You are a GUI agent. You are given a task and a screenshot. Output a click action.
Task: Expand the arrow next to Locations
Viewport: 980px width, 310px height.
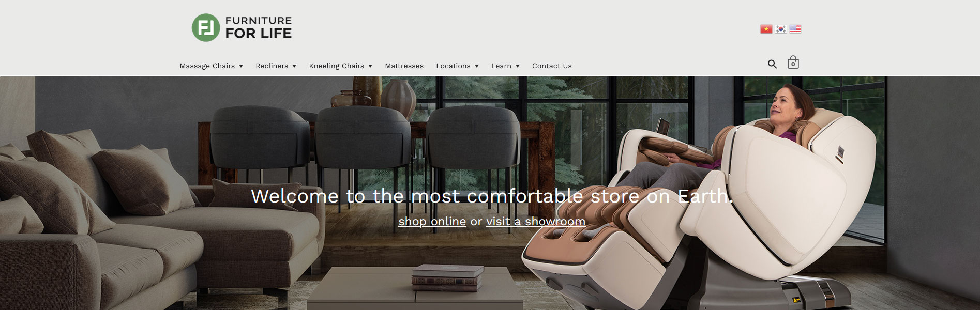477,66
